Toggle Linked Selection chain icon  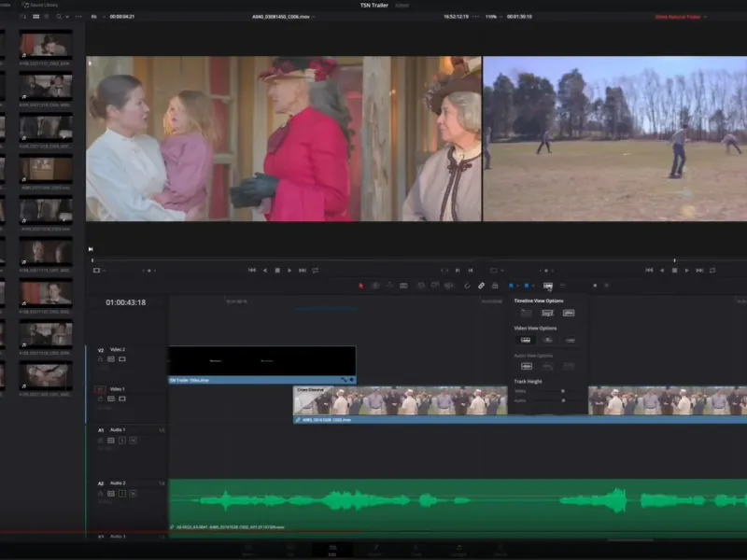pos(481,286)
